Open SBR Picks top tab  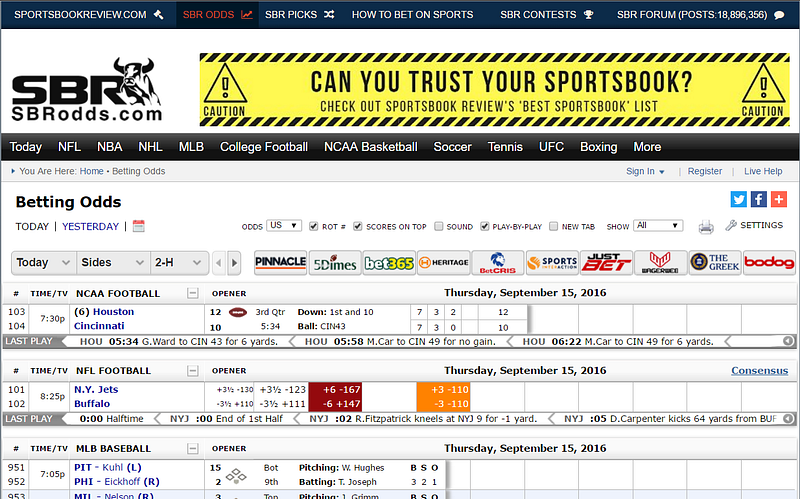click(299, 15)
